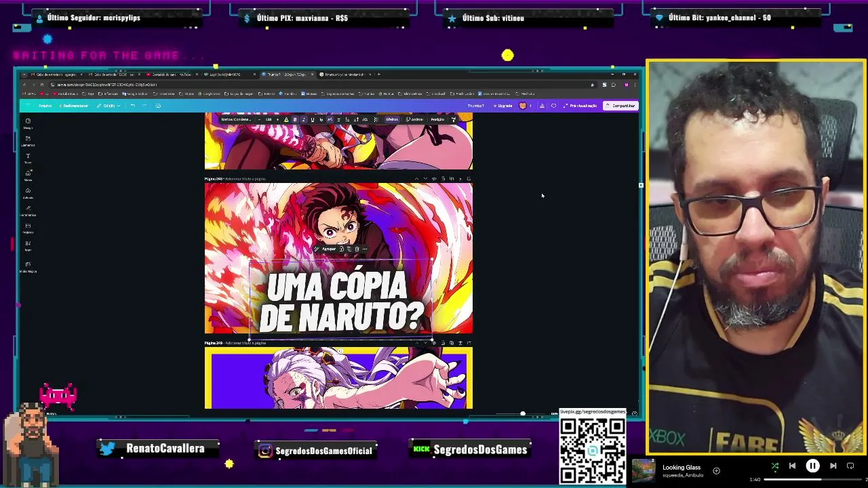Open the Marca panel in the sidebar
The height and width of the screenshot is (488, 868).
pyautogui.click(x=28, y=176)
